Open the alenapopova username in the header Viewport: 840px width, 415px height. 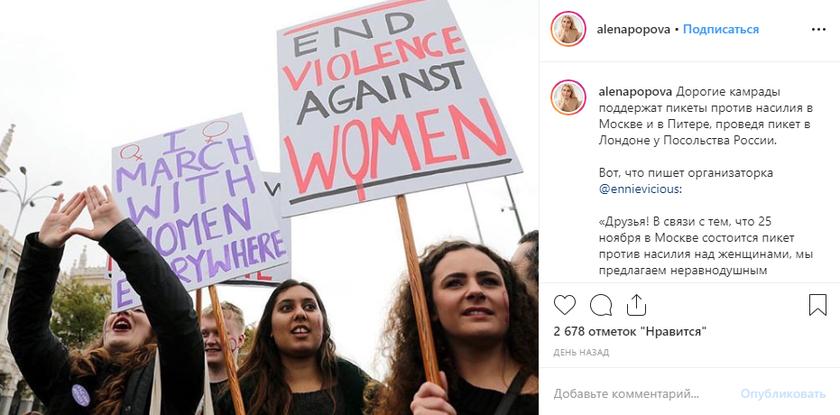click(634, 29)
